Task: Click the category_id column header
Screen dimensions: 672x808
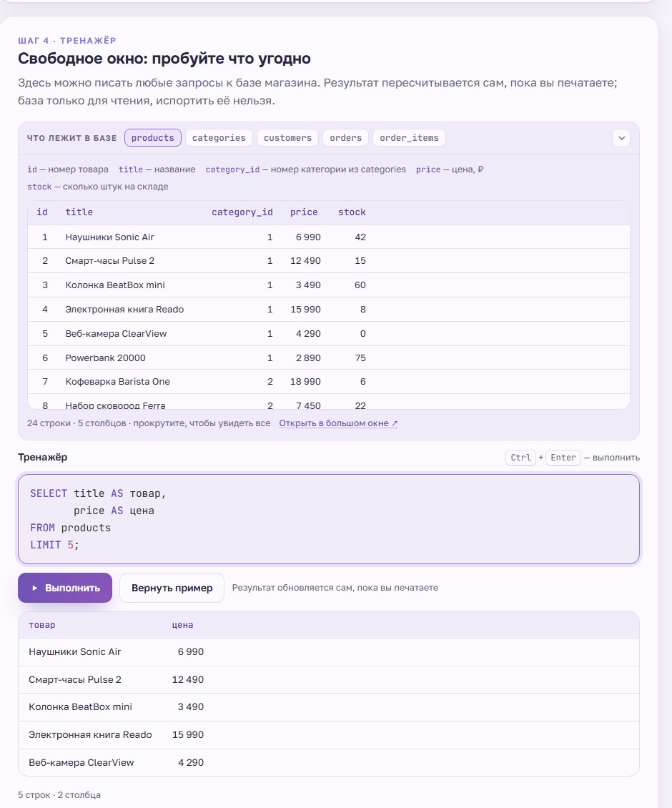Action: click(x=242, y=212)
